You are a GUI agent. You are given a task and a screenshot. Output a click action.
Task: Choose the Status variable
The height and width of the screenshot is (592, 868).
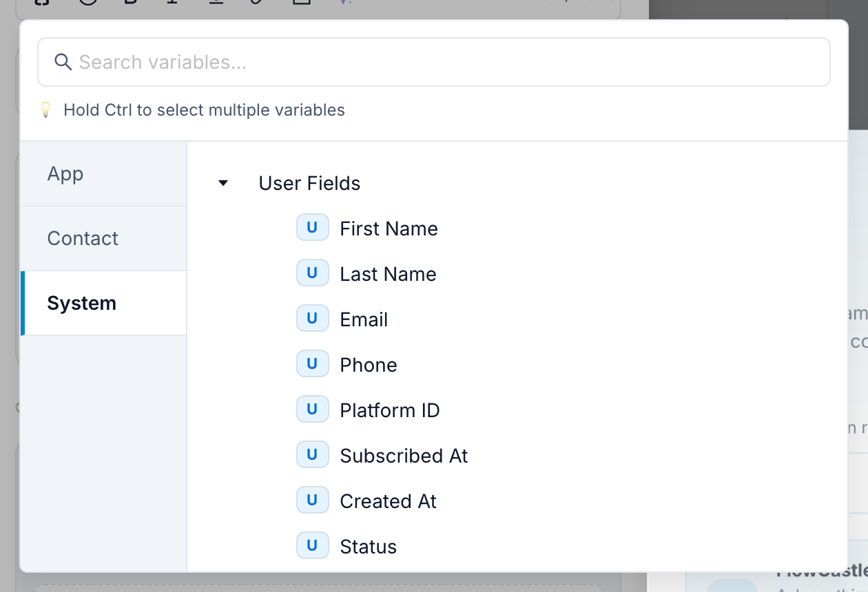(x=369, y=547)
